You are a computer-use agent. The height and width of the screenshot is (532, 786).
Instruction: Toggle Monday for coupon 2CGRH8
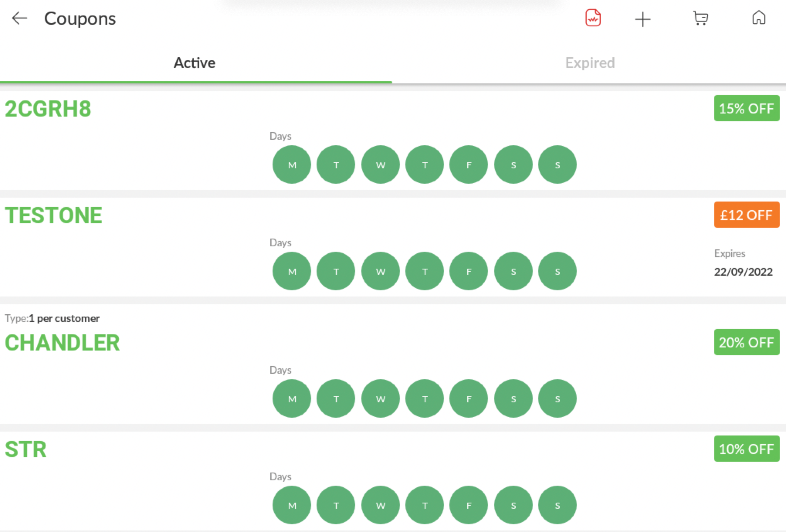(292, 165)
